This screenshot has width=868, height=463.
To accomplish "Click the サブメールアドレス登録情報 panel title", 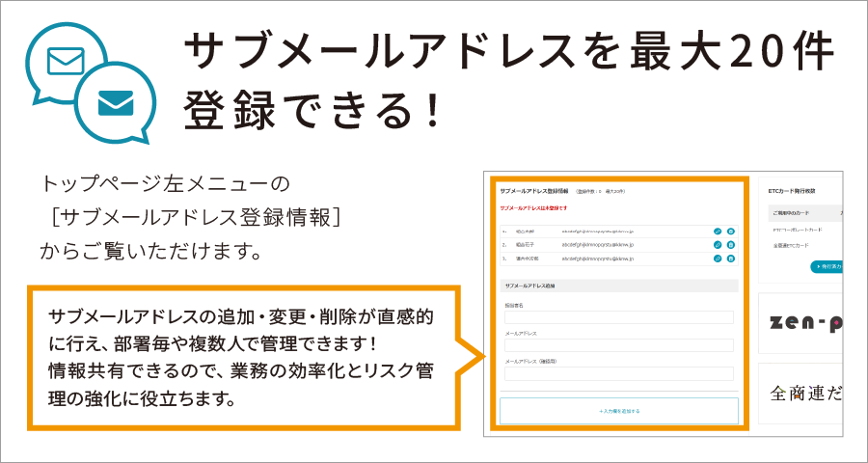I will 531,191.
